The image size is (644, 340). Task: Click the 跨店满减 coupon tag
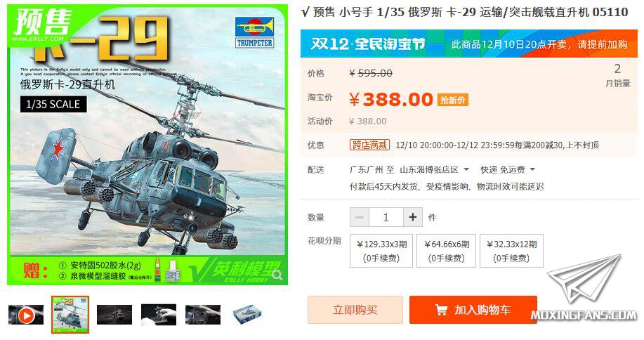pyautogui.click(x=369, y=145)
